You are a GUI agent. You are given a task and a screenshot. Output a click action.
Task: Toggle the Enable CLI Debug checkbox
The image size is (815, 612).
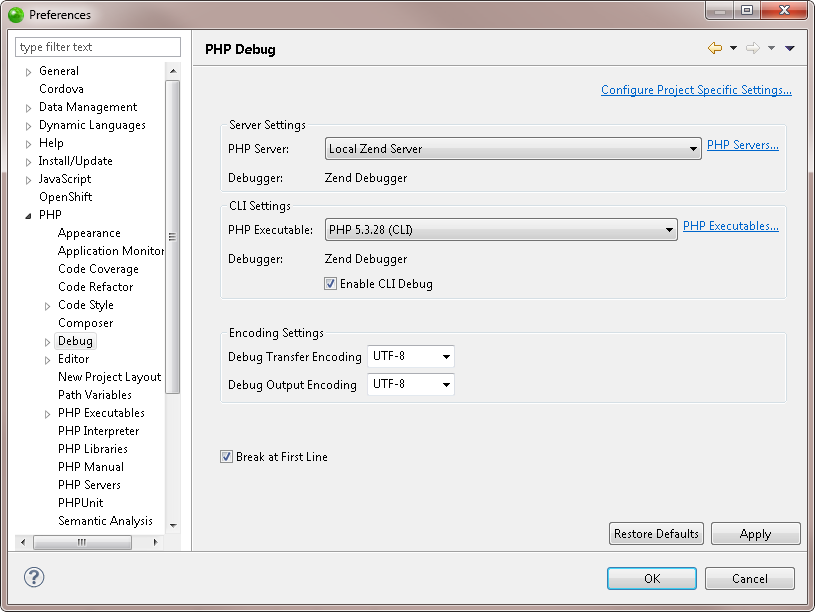tap(330, 283)
